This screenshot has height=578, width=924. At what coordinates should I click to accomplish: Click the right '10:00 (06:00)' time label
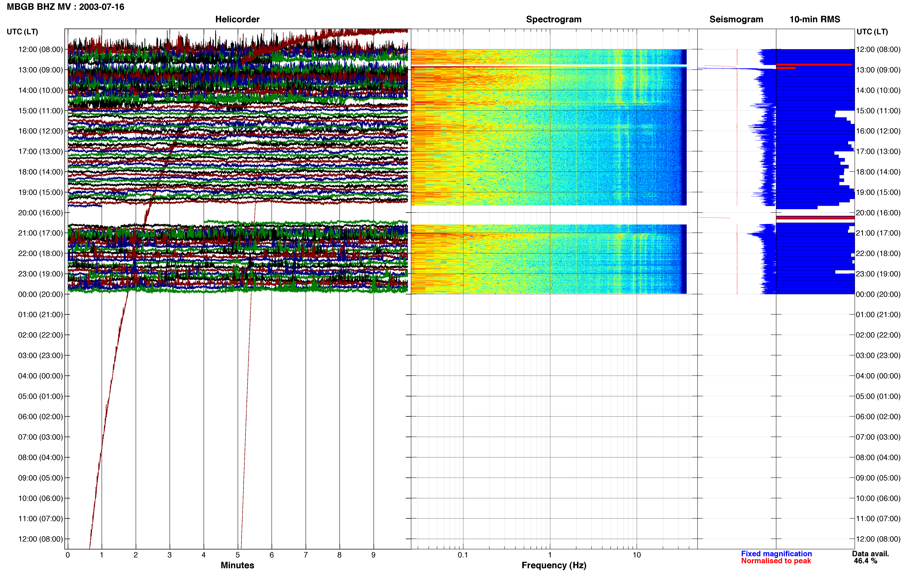[x=878, y=498]
